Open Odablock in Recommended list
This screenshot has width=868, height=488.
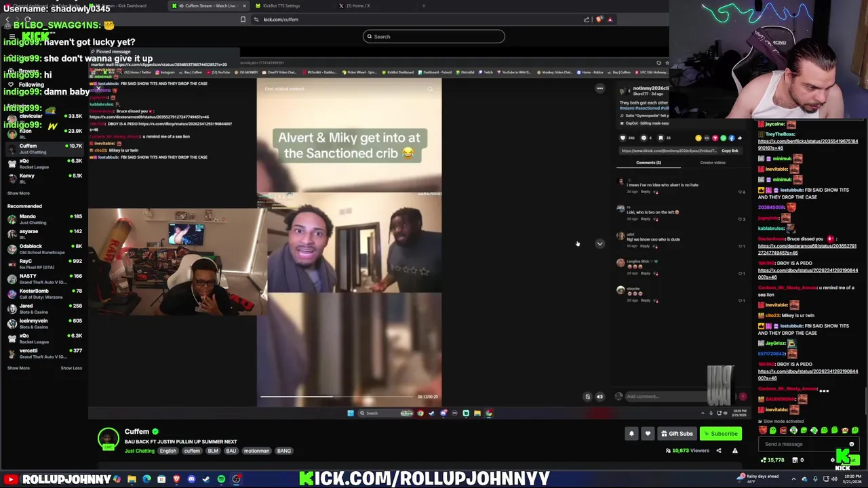pyautogui.click(x=44, y=249)
